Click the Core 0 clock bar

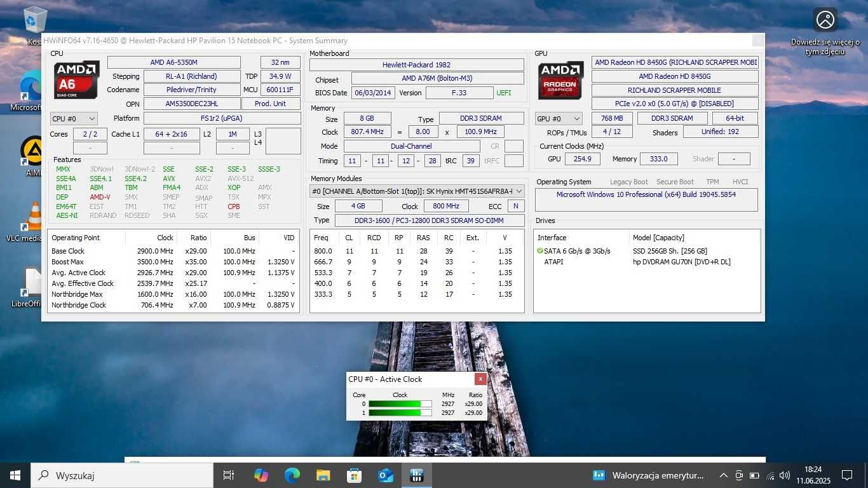click(x=400, y=403)
